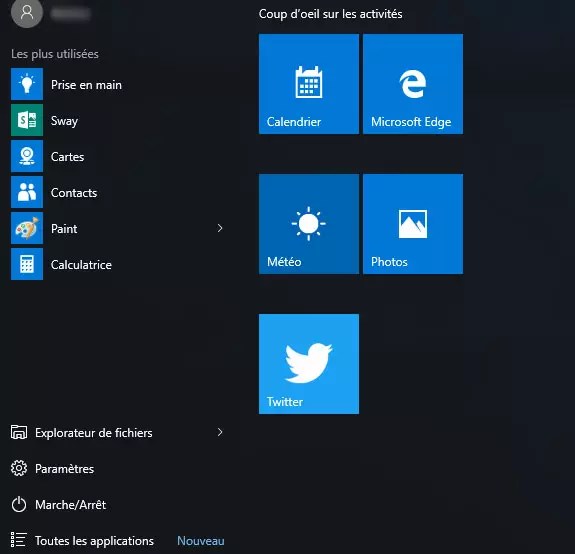Expand the Paint jump list chevron
575x554 pixels.
point(220,228)
